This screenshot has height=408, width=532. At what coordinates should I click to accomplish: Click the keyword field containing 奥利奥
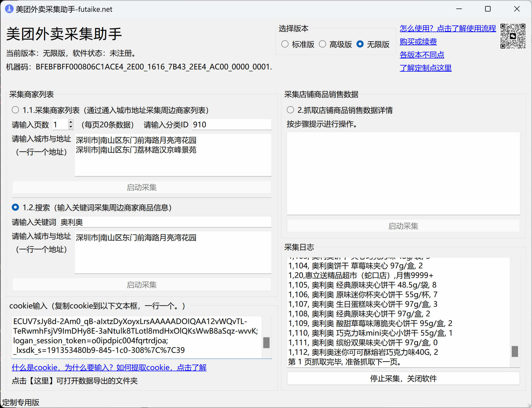tap(166, 222)
